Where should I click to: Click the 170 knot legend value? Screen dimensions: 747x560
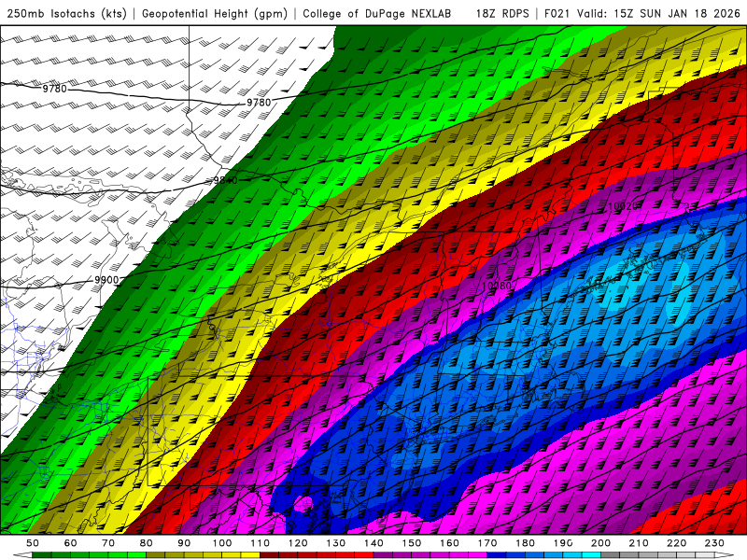click(x=487, y=543)
